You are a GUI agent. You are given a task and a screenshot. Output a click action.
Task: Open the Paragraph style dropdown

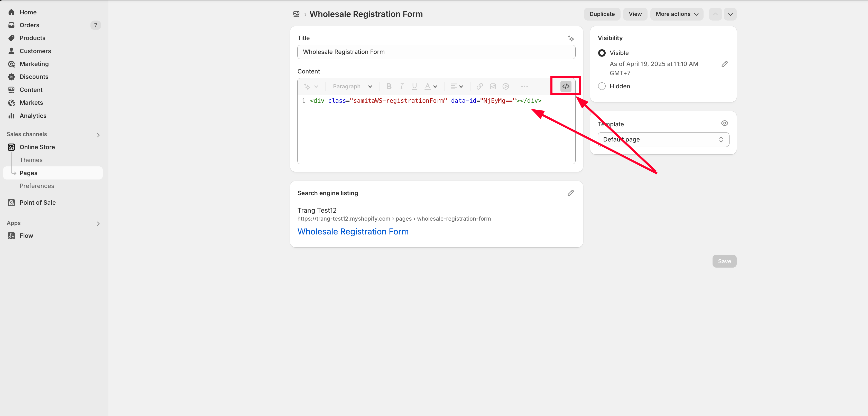[x=352, y=86]
